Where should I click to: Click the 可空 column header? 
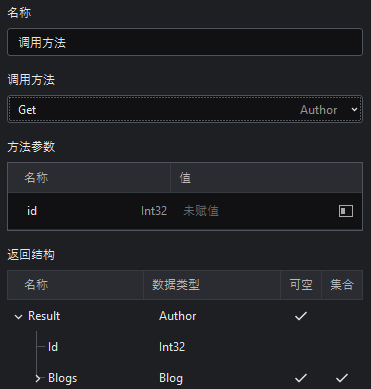pyautogui.click(x=301, y=285)
